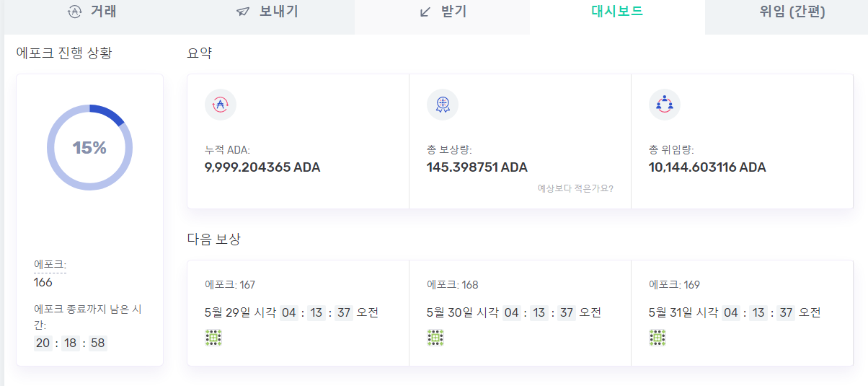This screenshot has height=386, width=868.
Task: Click the stake pool identicon for epoch 168
Action: 435,338
